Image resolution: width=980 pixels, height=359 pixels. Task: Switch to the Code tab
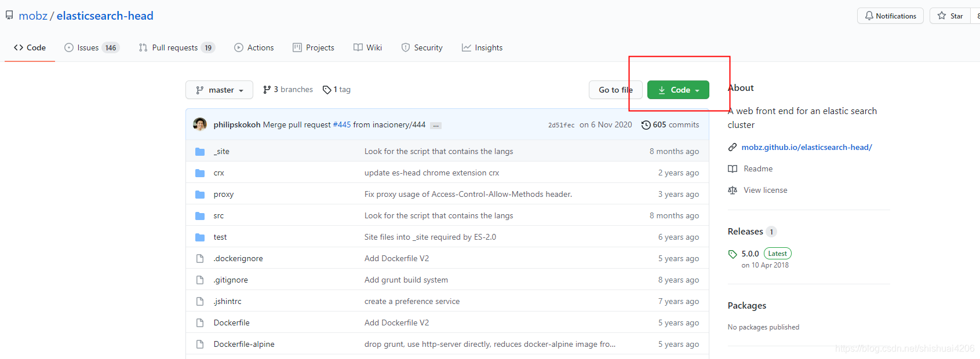(x=30, y=47)
